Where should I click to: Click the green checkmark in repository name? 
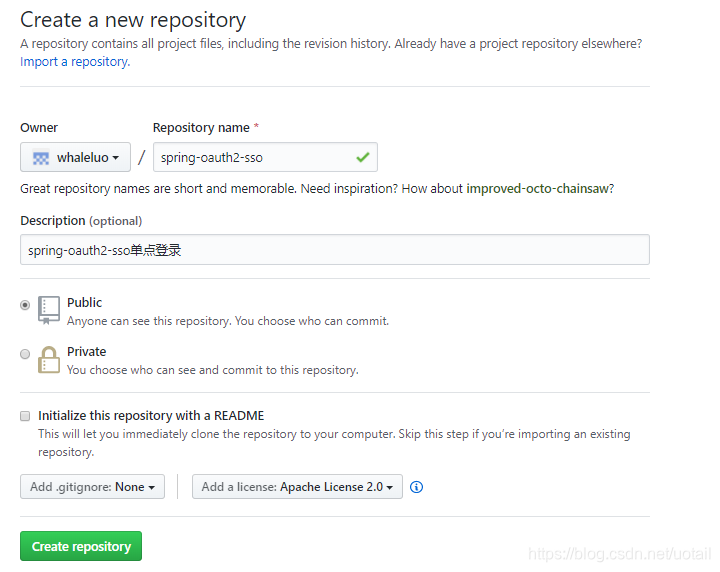[363, 157]
